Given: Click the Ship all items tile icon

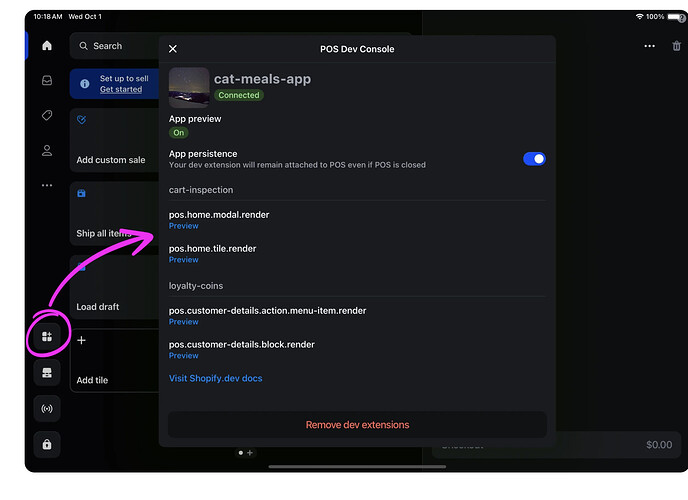Looking at the screenshot, I should pyautogui.click(x=81, y=193).
